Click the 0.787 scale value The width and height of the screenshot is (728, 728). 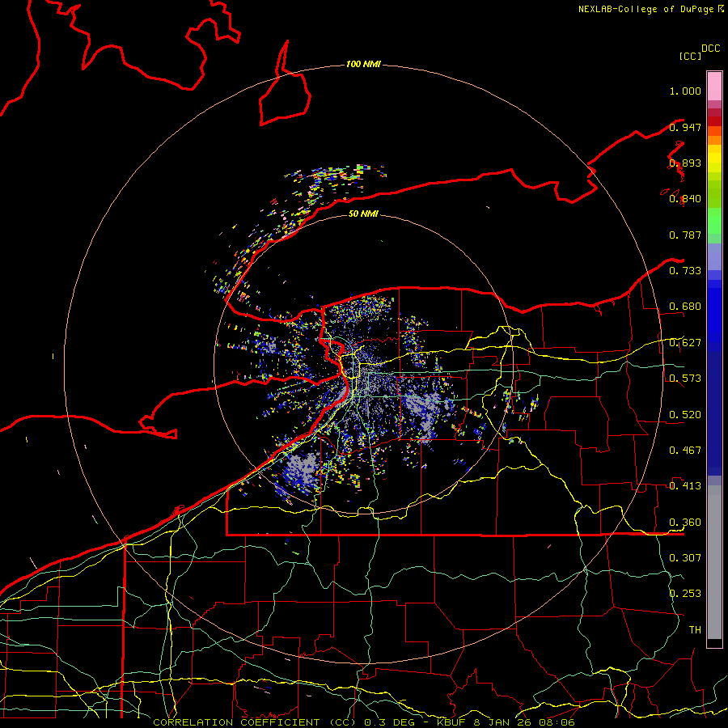(685, 235)
